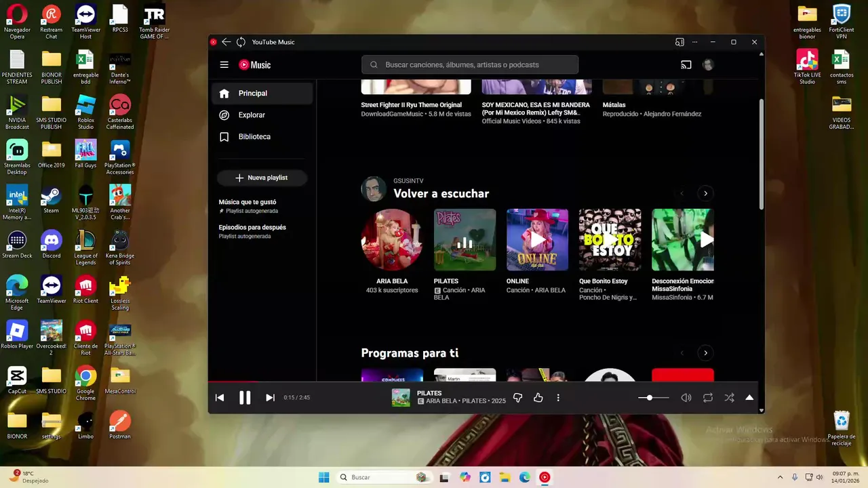This screenshot has height=488, width=868.
Task: Select the Postman desktop icon
Action: 120,426
